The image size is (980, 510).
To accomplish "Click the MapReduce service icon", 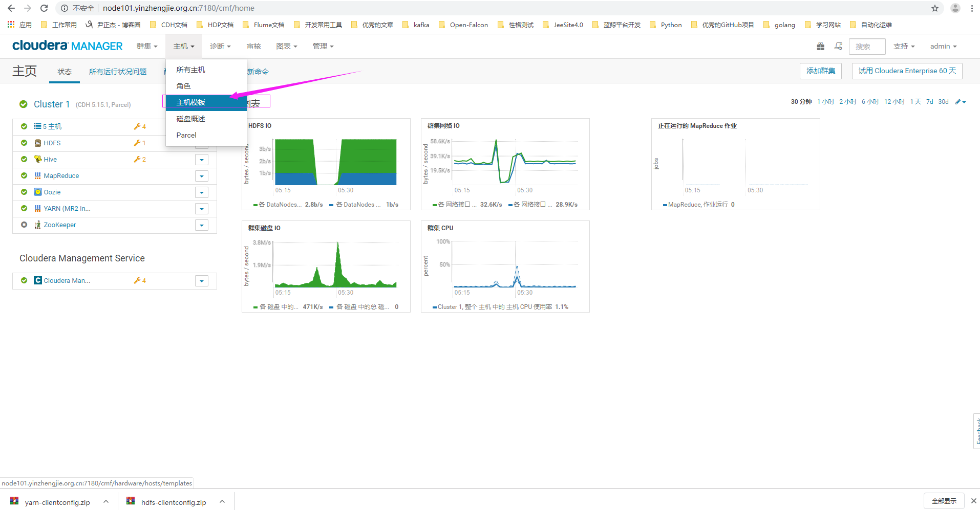I will click(x=38, y=175).
